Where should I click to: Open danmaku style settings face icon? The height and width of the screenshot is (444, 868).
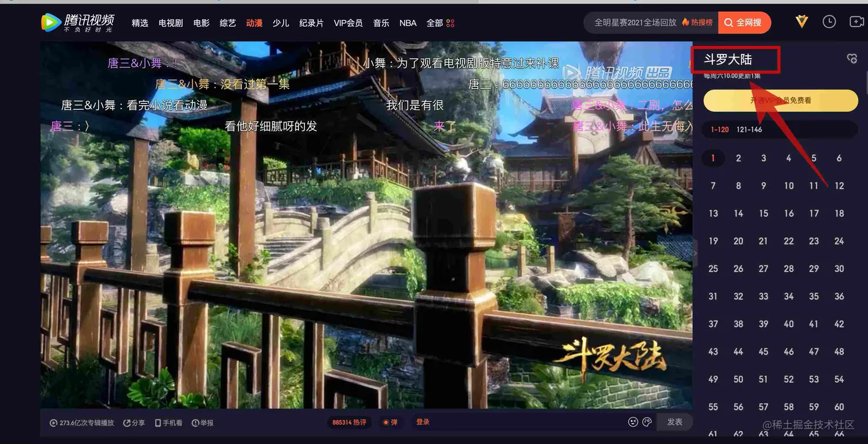point(647,422)
